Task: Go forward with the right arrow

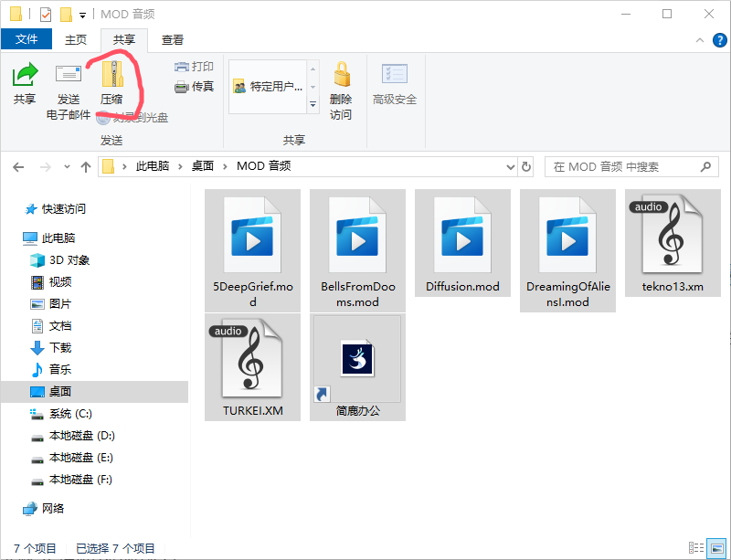Action: (45, 167)
